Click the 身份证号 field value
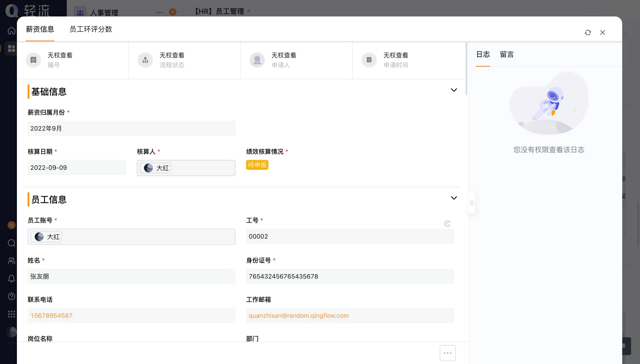640x364 pixels. click(350, 277)
